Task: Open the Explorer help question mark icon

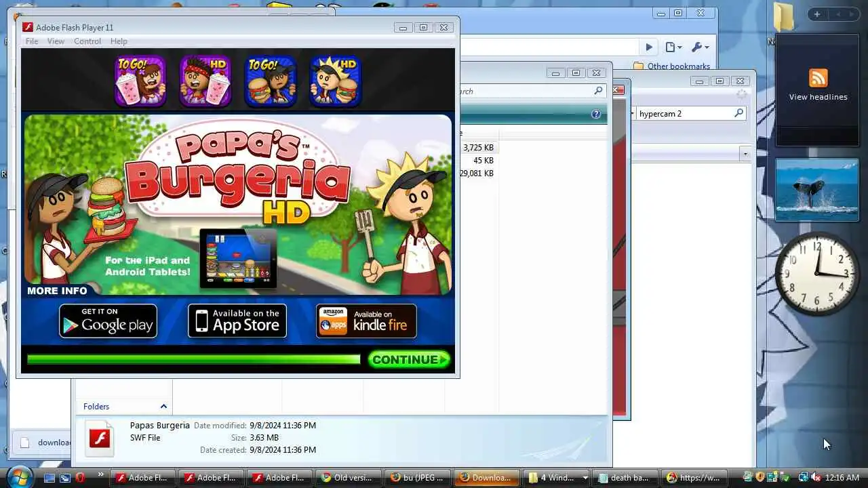Action: pos(596,114)
